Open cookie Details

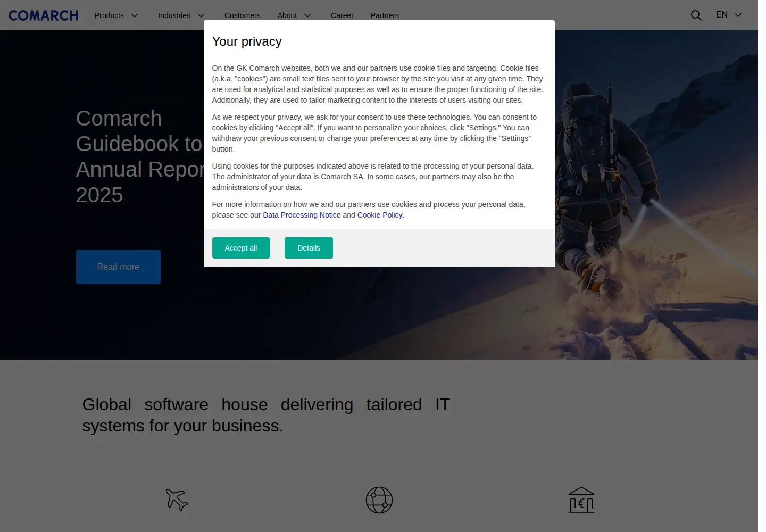[x=309, y=248]
